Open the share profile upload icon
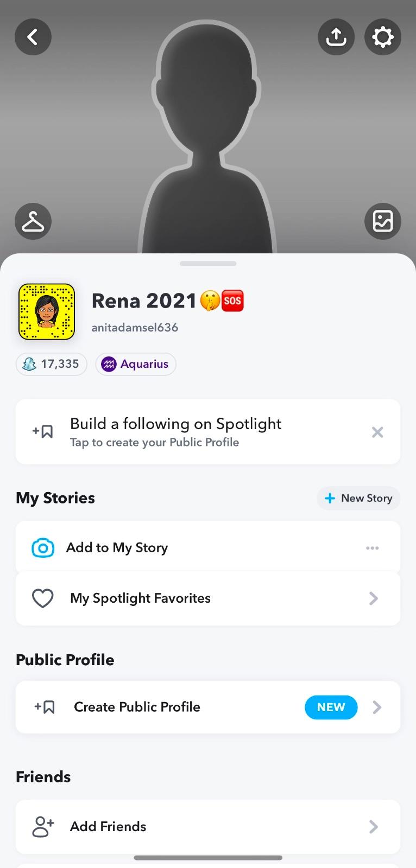Viewport: 416px width, 868px height. 336,37
